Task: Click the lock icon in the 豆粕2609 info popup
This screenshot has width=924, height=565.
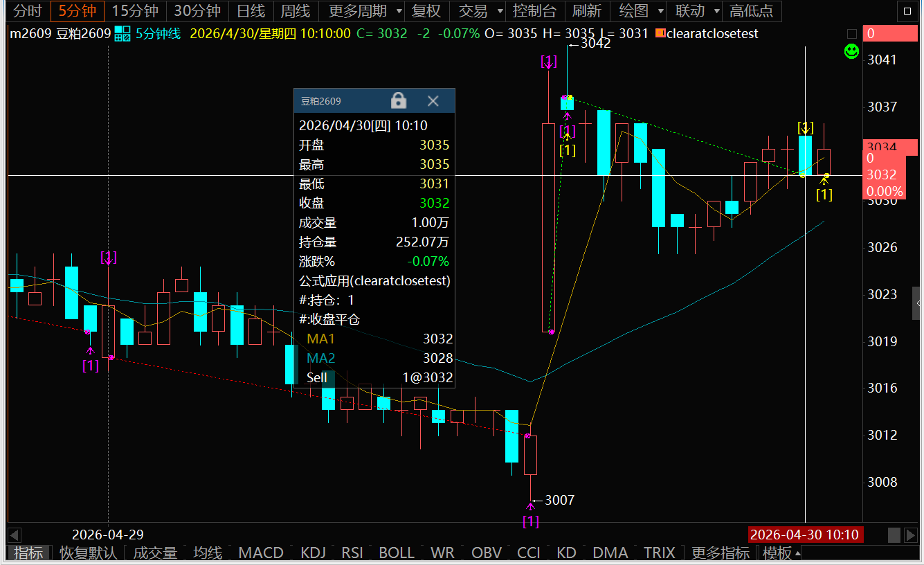Action: point(398,101)
